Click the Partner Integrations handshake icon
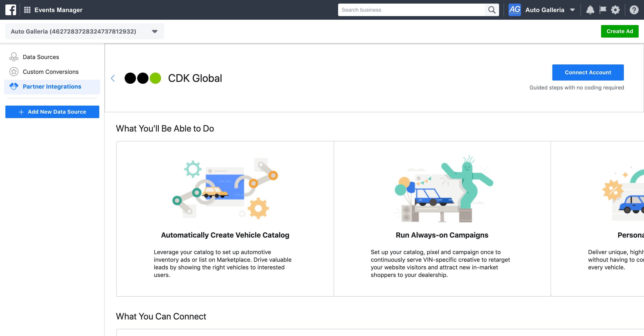The image size is (644, 336). pos(14,86)
